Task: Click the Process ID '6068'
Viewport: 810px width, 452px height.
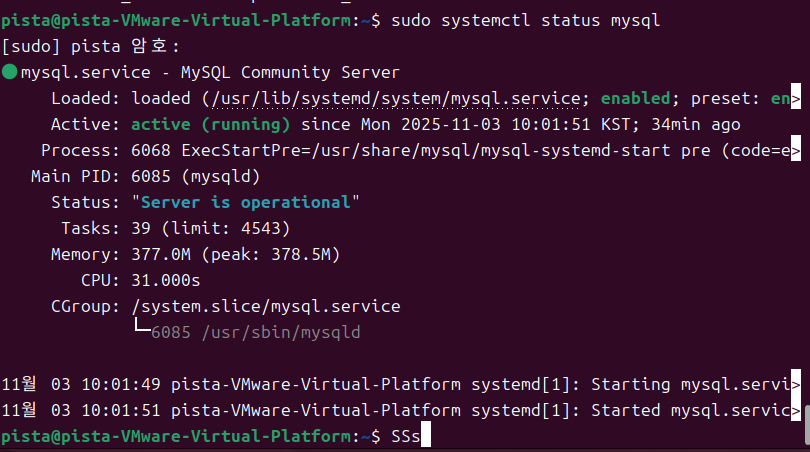Action: click(150, 150)
